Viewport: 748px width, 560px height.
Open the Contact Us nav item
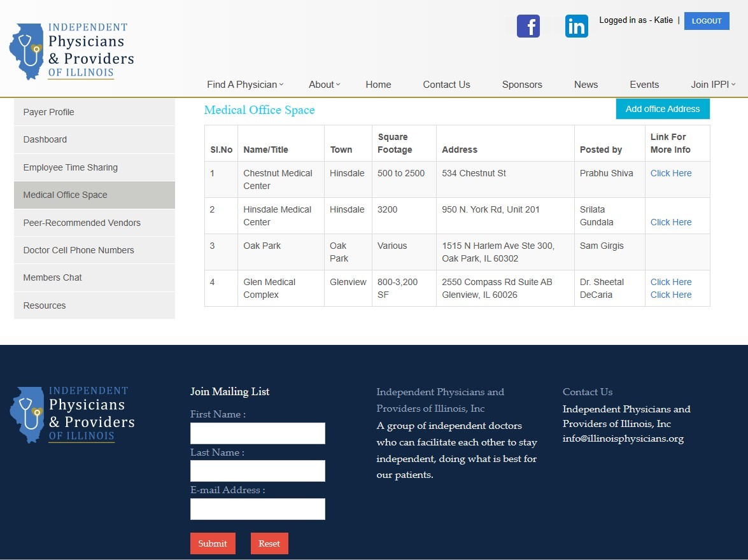[x=446, y=85]
